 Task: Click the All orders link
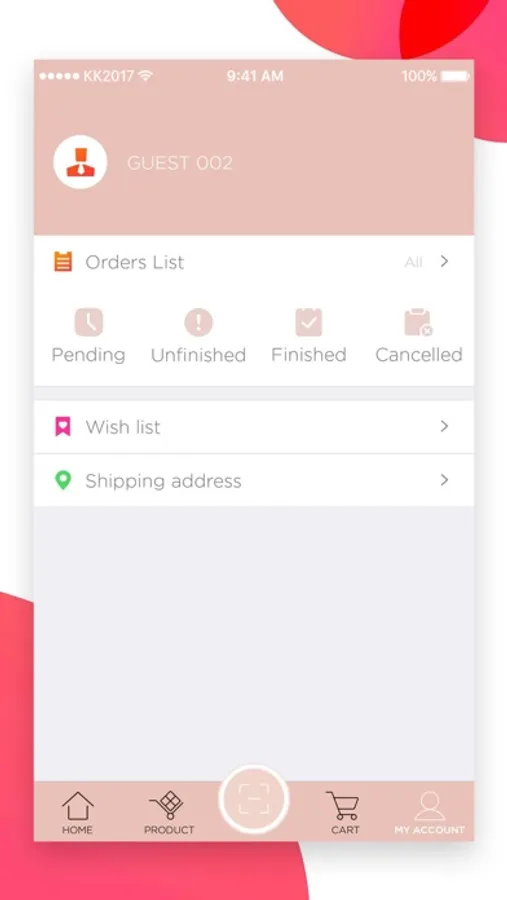pos(413,262)
